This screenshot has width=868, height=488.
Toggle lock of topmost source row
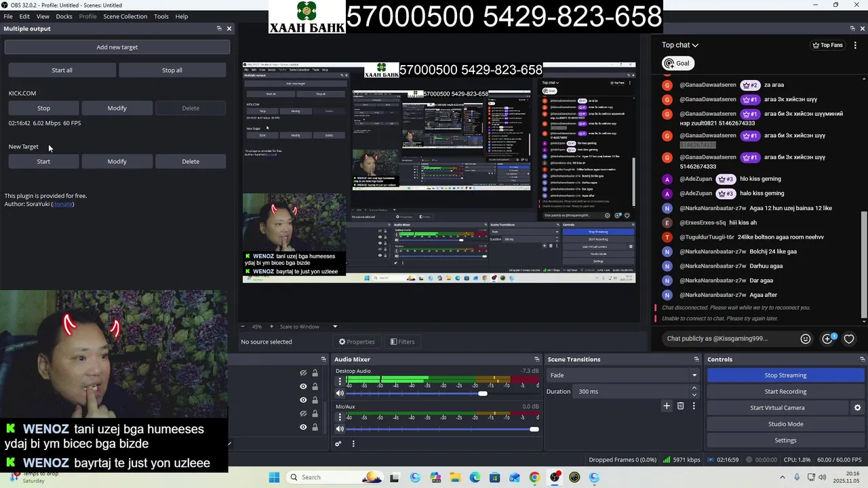[x=315, y=373]
